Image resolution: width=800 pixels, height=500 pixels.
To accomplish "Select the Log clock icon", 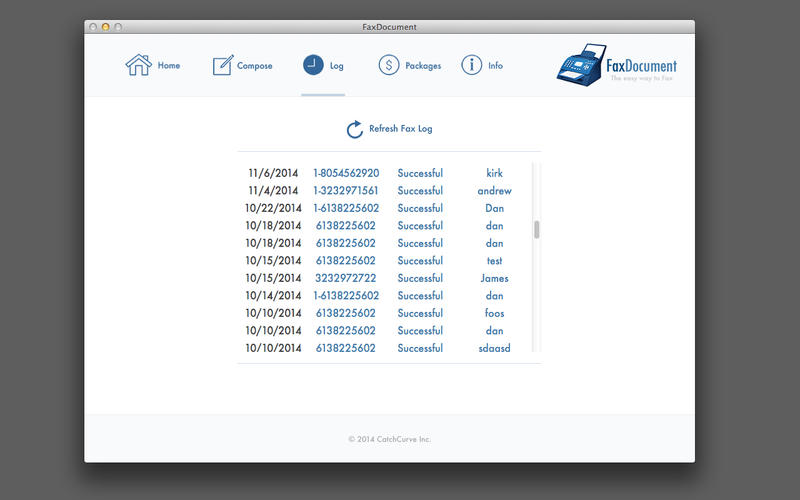I will [314, 65].
